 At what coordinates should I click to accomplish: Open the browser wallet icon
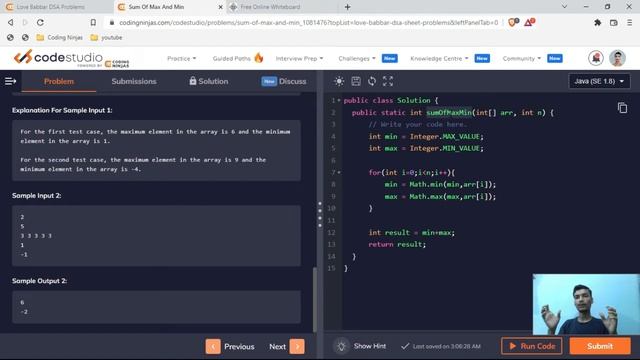(613, 23)
